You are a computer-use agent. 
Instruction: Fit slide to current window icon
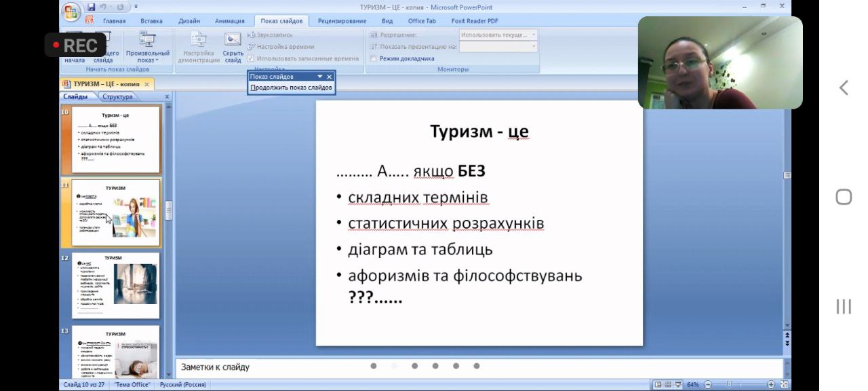tap(785, 385)
